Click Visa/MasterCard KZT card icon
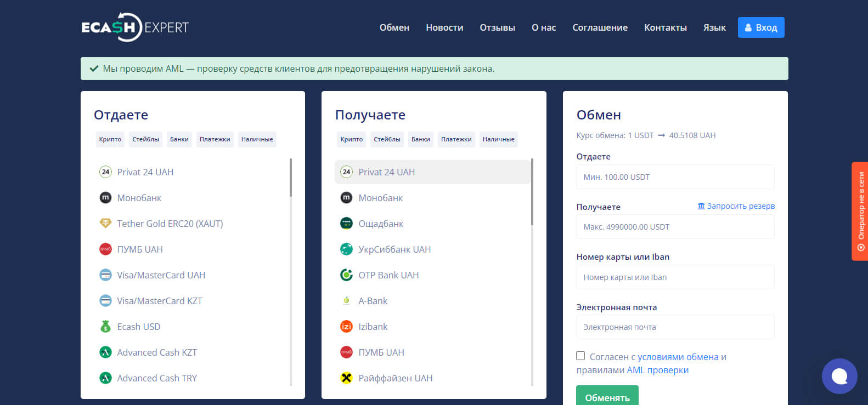This screenshot has width=868, height=405. tap(105, 301)
